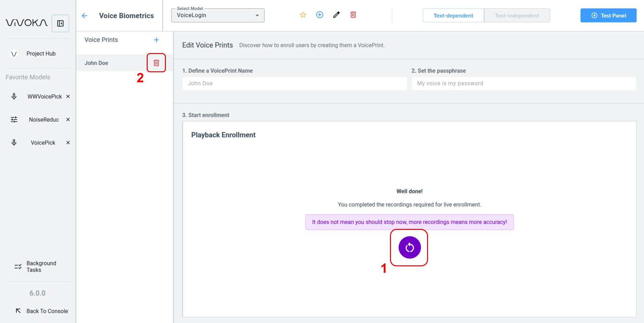Edit model with the pencil icon
This screenshot has height=323, width=644.
[336, 15]
